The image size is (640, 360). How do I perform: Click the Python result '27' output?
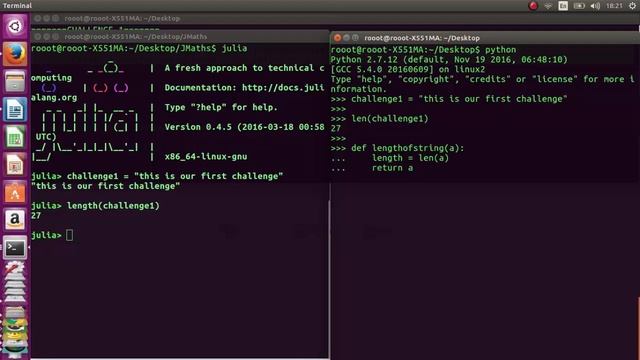click(x=336, y=129)
